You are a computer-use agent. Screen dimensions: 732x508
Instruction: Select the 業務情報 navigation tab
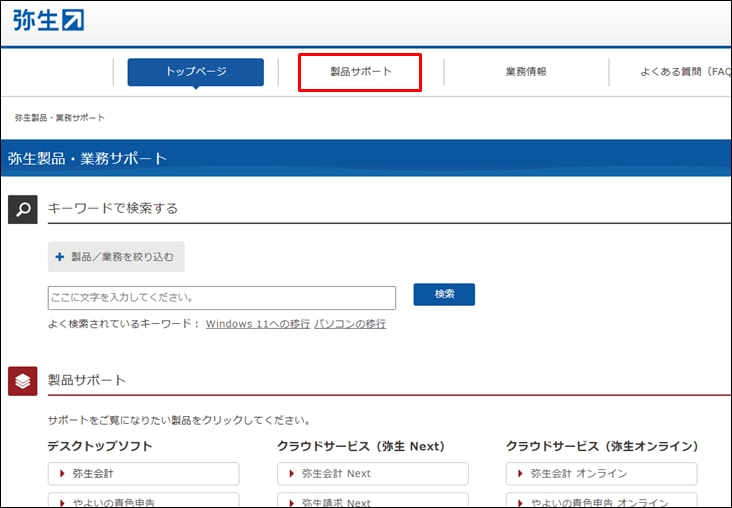(x=526, y=72)
